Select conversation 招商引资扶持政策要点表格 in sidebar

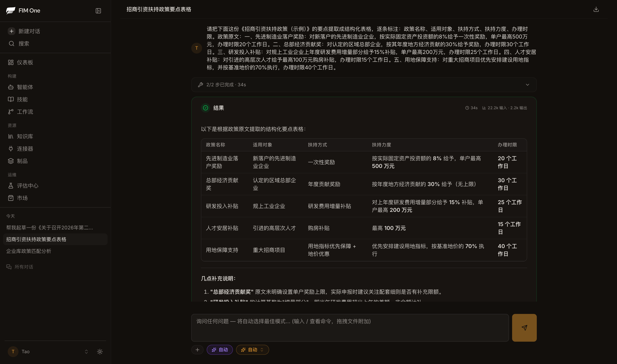pos(55,239)
